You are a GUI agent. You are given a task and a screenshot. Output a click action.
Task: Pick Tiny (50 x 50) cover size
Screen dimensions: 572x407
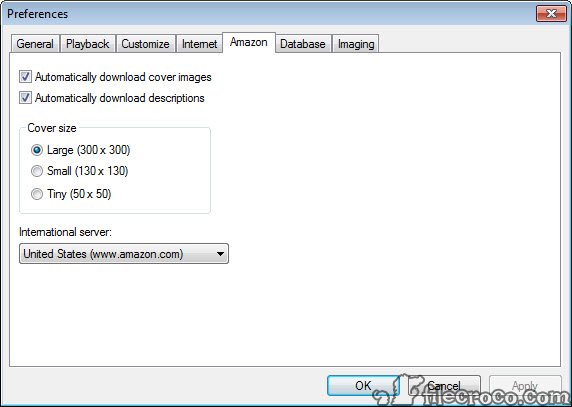37,194
